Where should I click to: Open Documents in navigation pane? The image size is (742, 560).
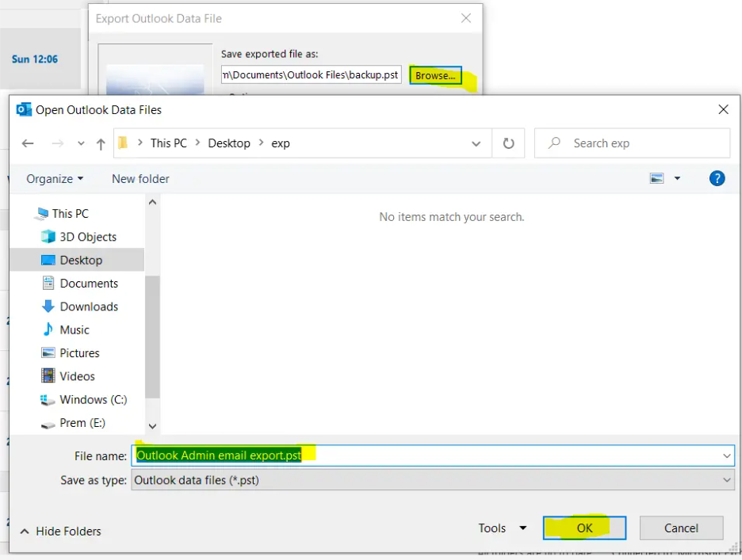coord(89,284)
